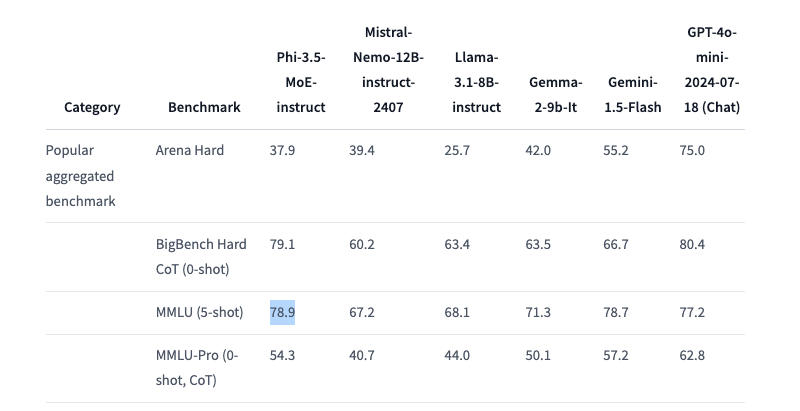Select the BigBench Hard score 79.1
This screenshot has height=411, width=800.
pyautogui.click(x=282, y=245)
